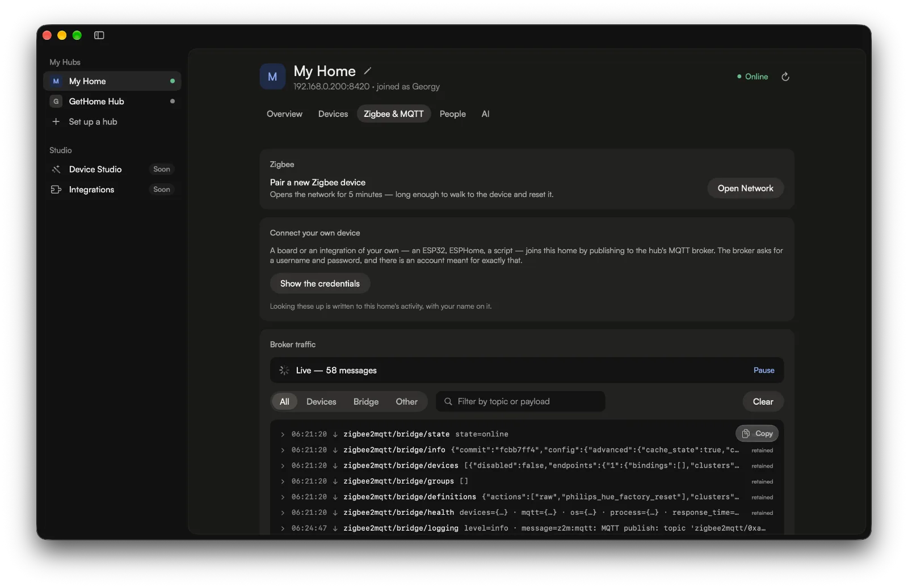Select GetHome Hub in the sidebar

pos(112,102)
